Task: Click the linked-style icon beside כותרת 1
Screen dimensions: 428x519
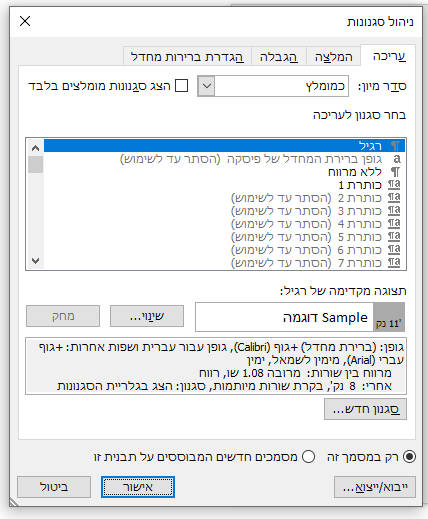Action: [x=394, y=185]
